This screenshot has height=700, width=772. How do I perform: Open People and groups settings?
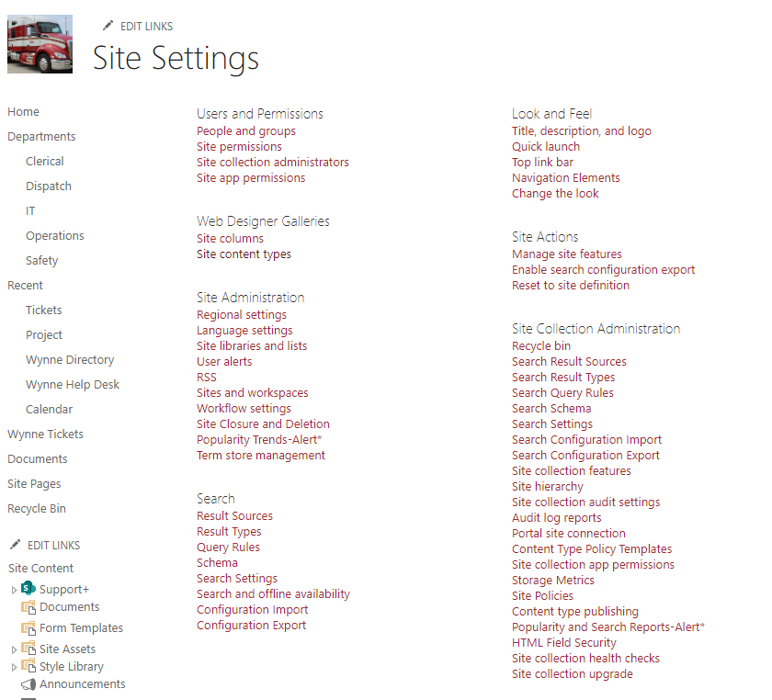[245, 130]
